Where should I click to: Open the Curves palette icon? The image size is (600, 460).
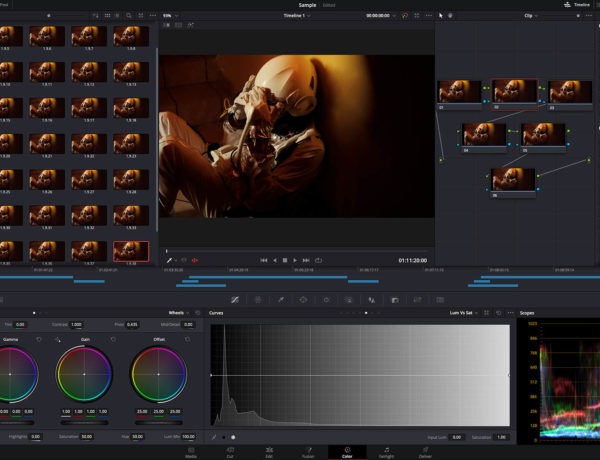(x=235, y=299)
